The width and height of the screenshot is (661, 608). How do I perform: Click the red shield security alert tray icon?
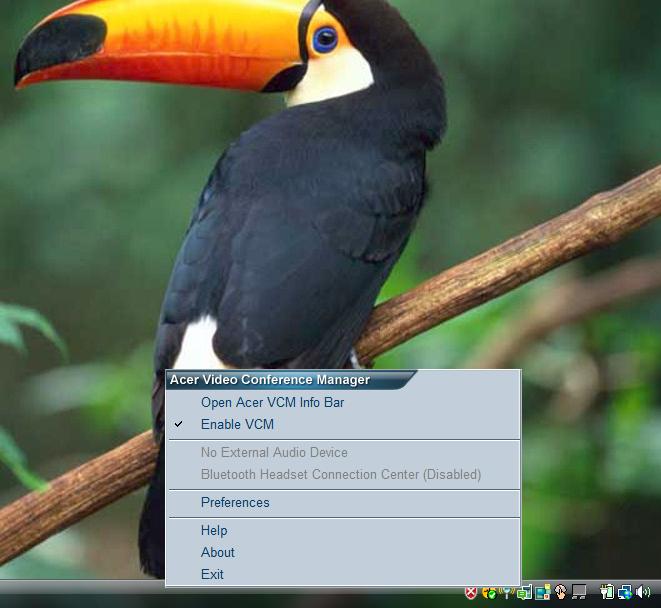point(471,592)
